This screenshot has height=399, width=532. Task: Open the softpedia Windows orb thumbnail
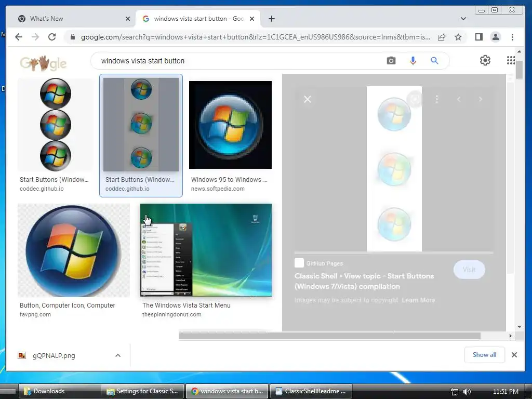(230, 125)
